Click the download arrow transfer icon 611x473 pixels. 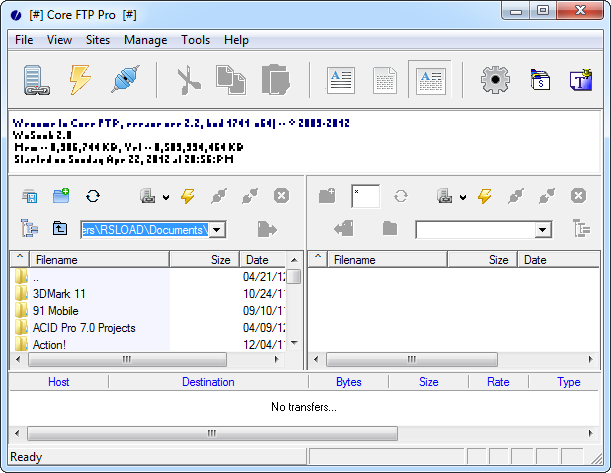pyautogui.click(x=344, y=229)
